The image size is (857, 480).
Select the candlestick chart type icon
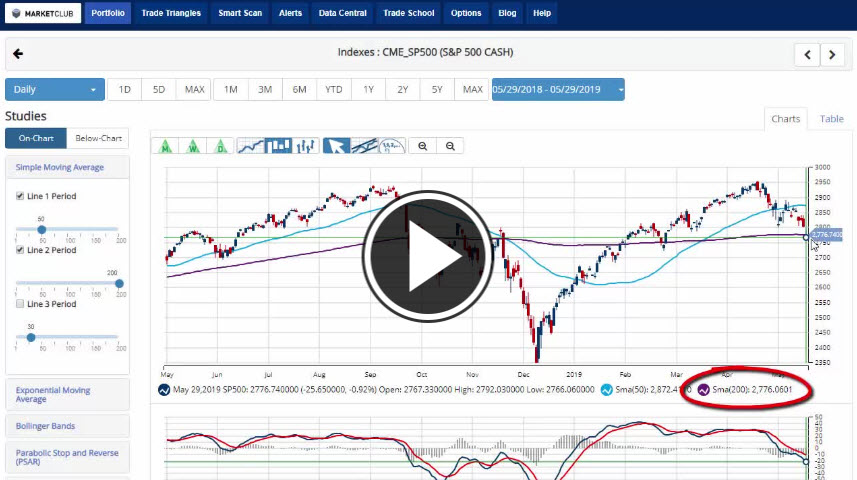[x=279, y=146]
